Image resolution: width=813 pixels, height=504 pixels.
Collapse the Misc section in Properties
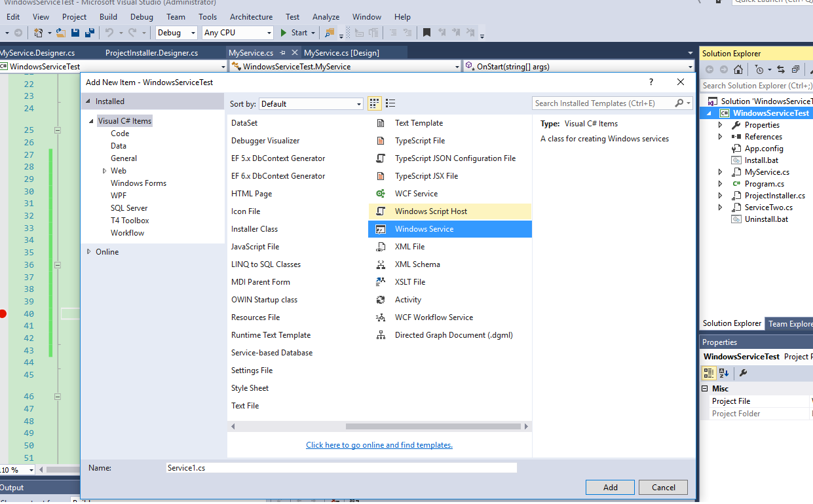706,389
